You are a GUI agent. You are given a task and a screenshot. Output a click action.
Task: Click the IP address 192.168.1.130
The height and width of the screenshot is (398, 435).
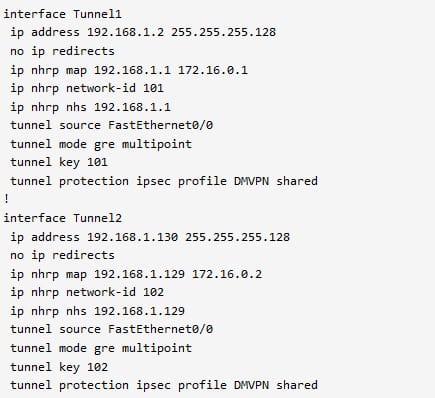132,237
